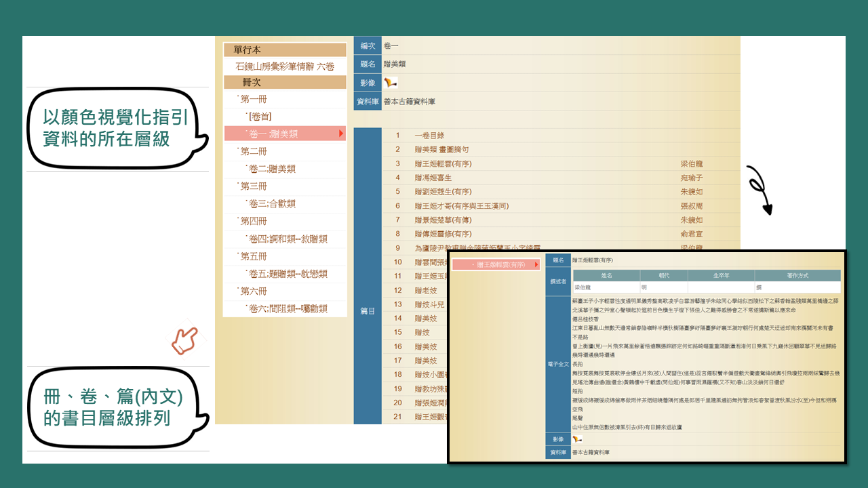The image size is (868, 488).
Task: Click 石鏡山房彙彩筆情辭 六卷 book title
Action: (285, 66)
